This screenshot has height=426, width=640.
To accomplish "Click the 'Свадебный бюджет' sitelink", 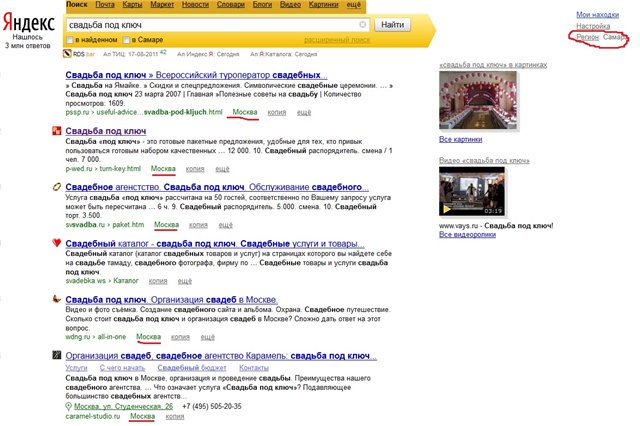I will (191, 368).
